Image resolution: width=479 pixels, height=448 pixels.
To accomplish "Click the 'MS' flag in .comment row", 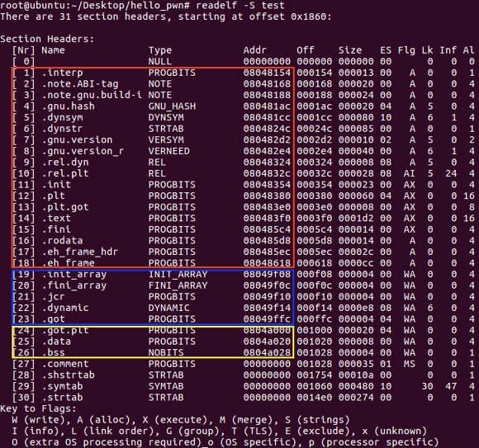I will click(410, 364).
